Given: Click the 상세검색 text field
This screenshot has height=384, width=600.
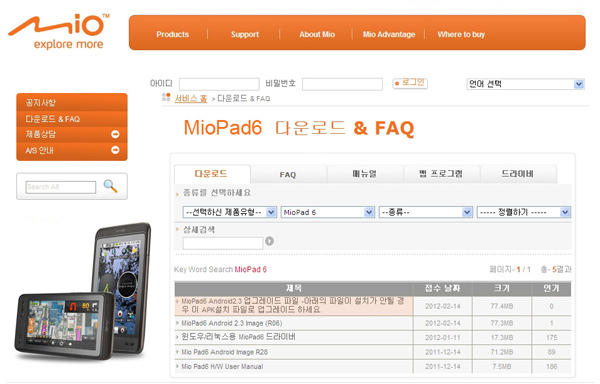Looking at the screenshot, I should coord(223,243).
